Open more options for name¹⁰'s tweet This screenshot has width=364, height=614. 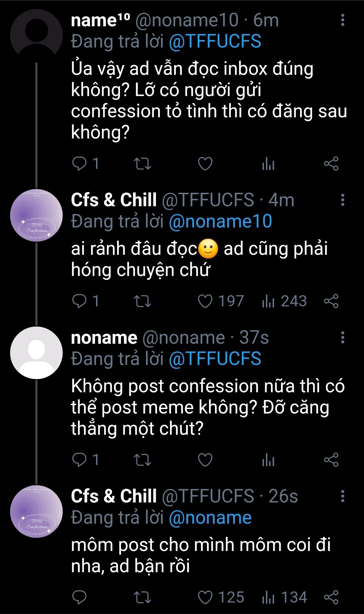pyautogui.click(x=342, y=20)
